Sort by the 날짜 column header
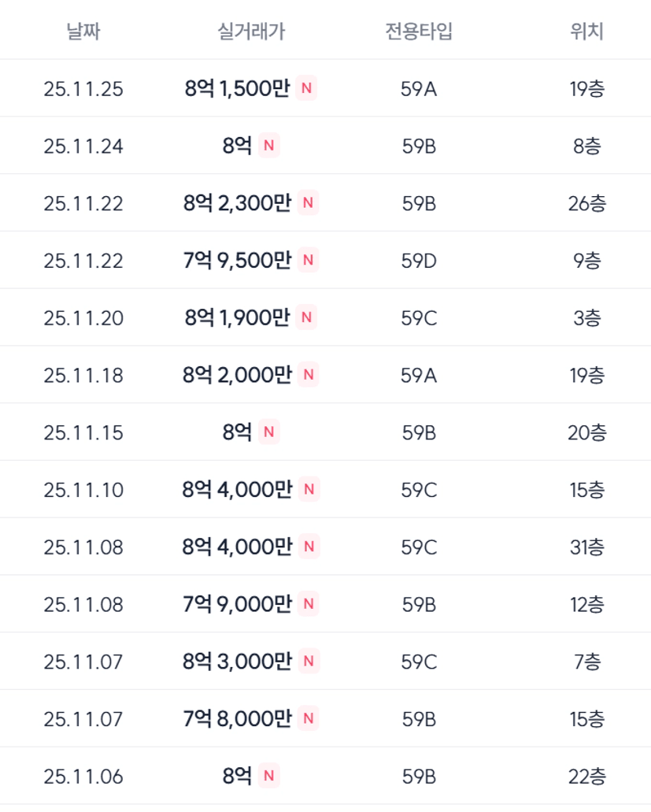This screenshot has height=812, width=651. (83, 32)
